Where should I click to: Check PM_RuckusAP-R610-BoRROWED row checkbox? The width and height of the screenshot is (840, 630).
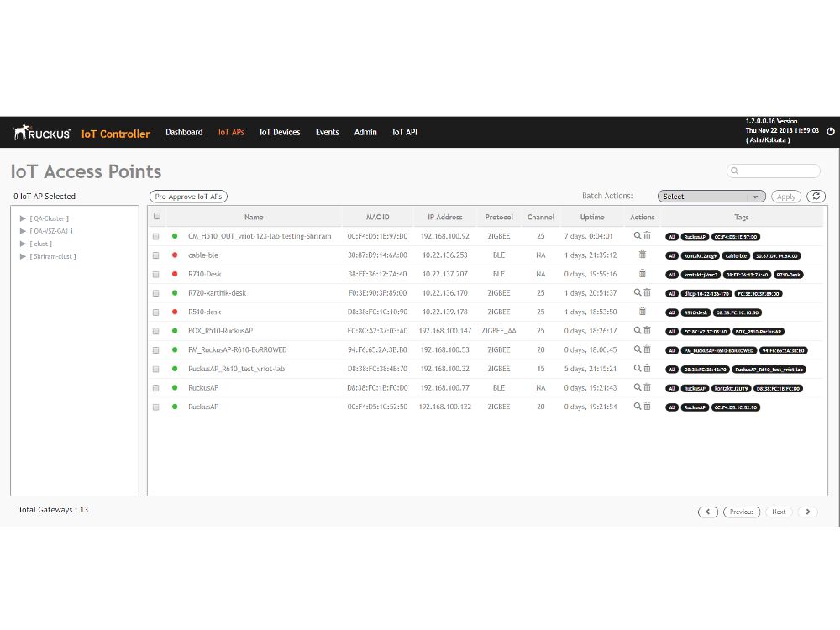click(x=156, y=350)
